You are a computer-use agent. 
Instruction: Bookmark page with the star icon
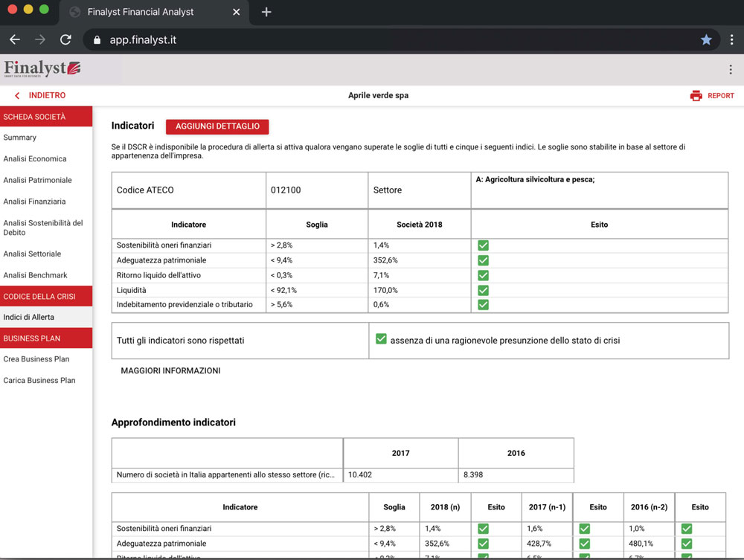[706, 40]
